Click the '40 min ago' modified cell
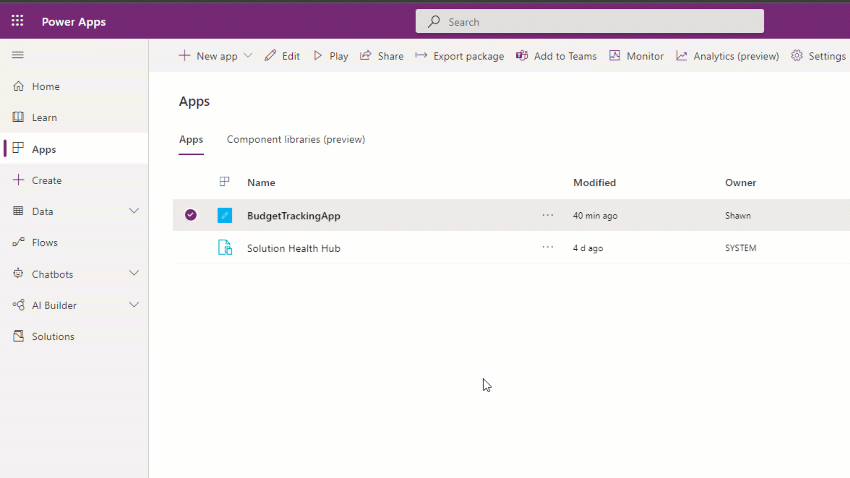The width and height of the screenshot is (850, 478). pos(595,216)
